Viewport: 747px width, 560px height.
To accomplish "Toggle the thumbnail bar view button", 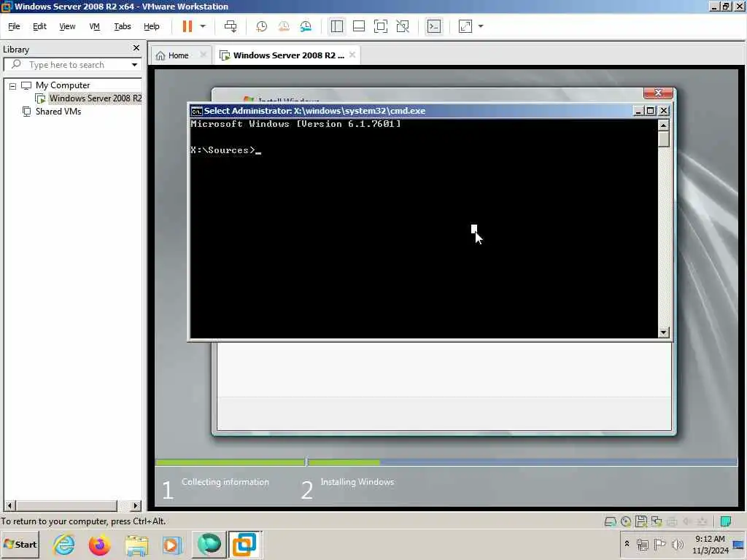I will tap(359, 26).
